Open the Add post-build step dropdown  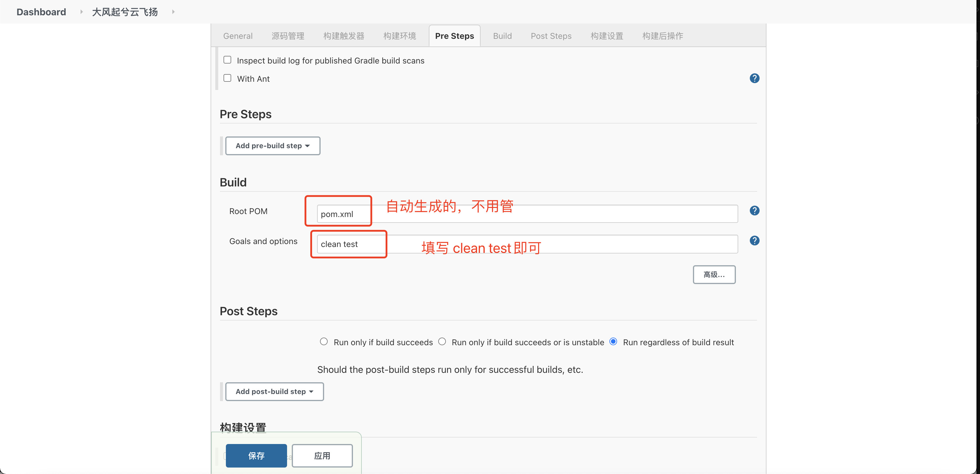[274, 391]
